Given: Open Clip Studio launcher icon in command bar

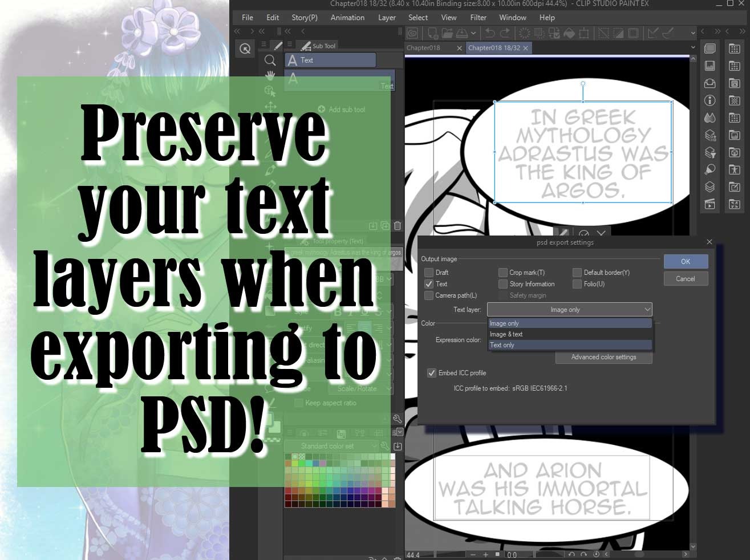Looking at the screenshot, I should tap(412, 33).
